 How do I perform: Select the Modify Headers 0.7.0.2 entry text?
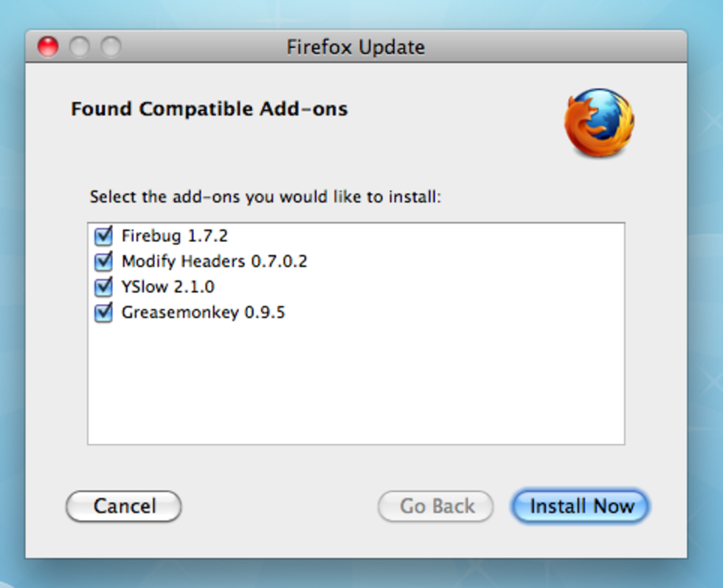click(x=214, y=262)
